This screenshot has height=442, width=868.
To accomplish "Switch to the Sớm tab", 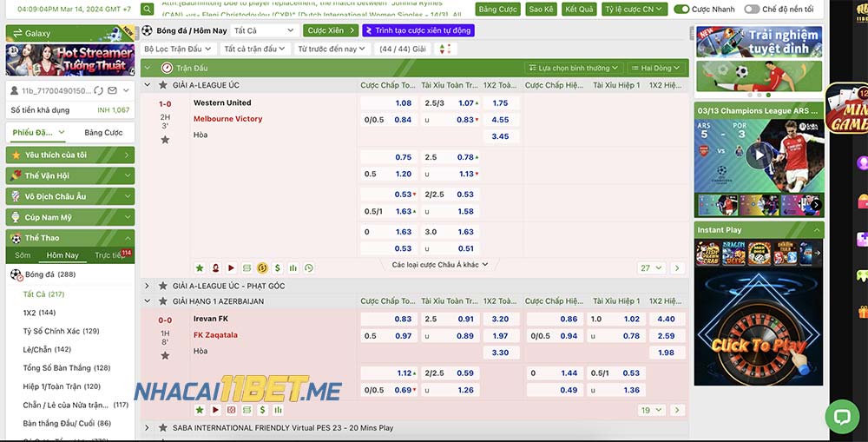I will coord(23,255).
